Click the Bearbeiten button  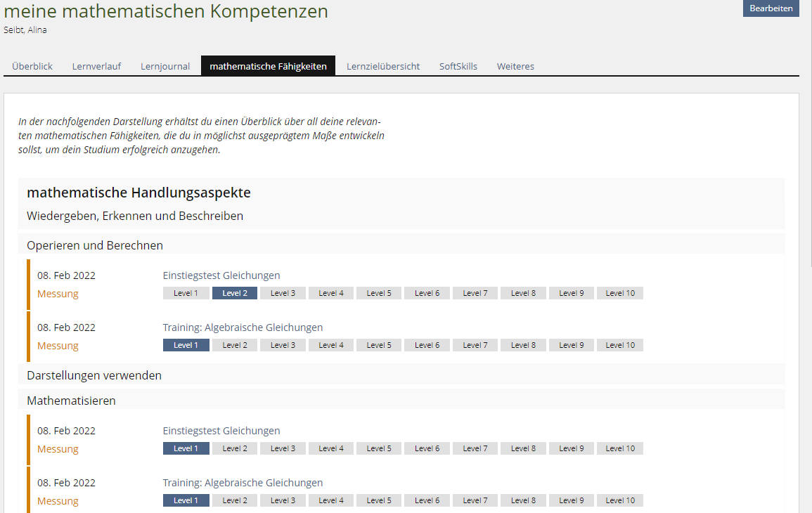pos(771,8)
